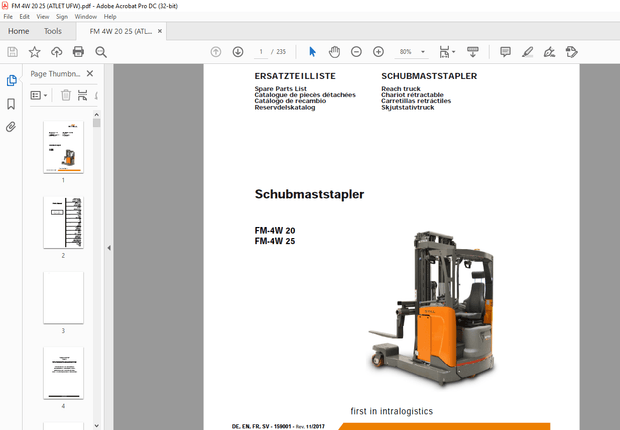Click 'Skjutstativtruck' text
The image size is (620, 430).
(x=407, y=107)
